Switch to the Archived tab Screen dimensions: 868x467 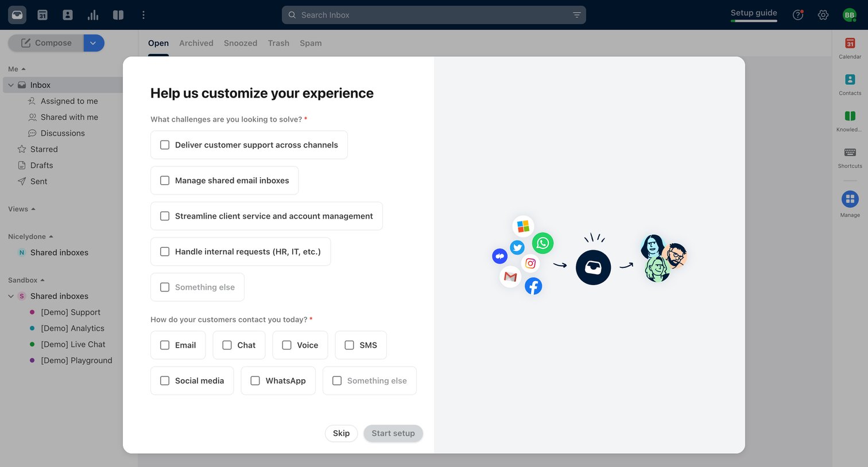(x=196, y=43)
